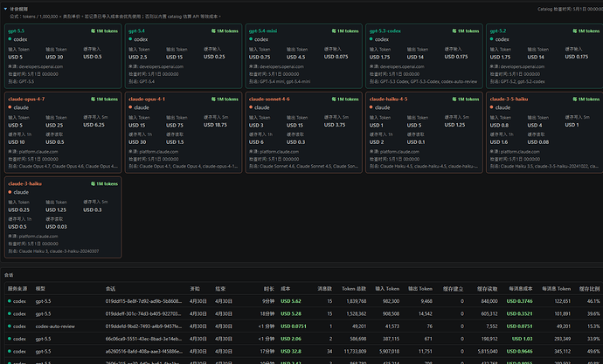Image resolution: width=603 pixels, height=364 pixels.
Task: Open the claude-sonnet-4-6 card title
Action: coord(269,99)
